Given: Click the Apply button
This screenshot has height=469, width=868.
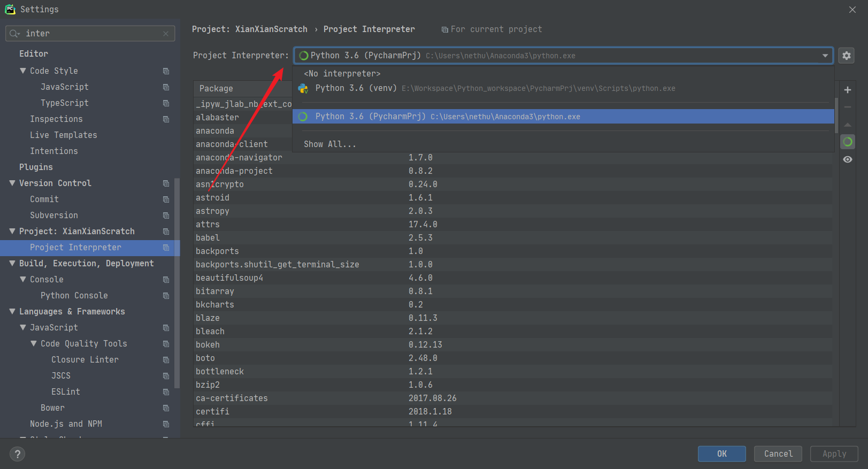Looking at the screenshot, I should [x=834, y=454].
